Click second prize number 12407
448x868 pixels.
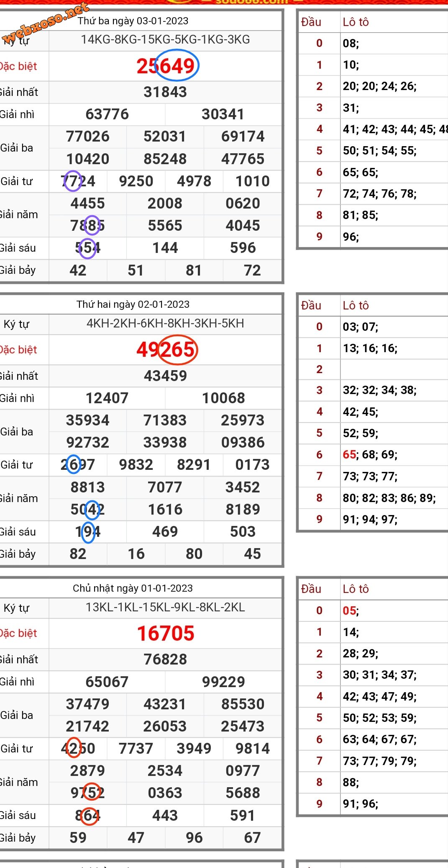point(107,398)
